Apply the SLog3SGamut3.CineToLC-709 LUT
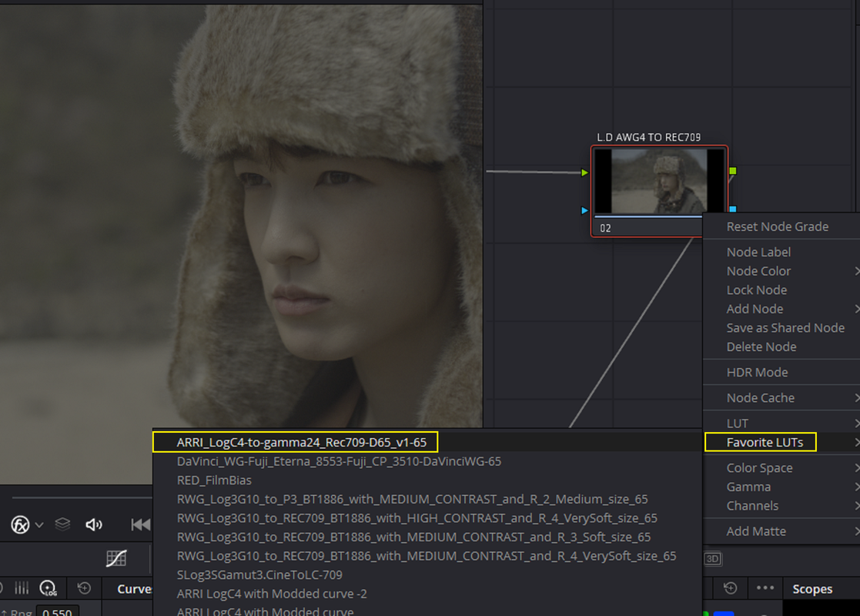This screenshot has height=616, width=860. pos(427,575)
